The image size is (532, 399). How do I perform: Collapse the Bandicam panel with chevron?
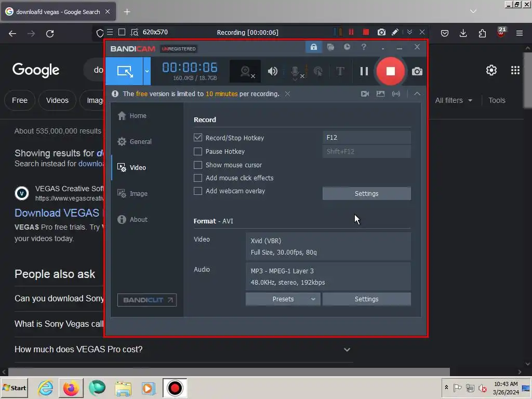coord(417,94)
